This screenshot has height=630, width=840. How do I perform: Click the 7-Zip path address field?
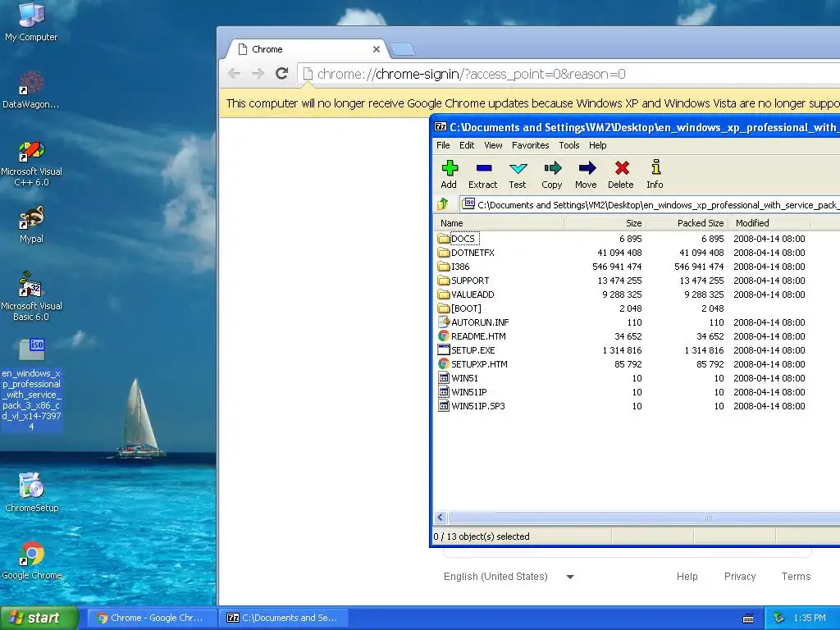tap(650, 204)
